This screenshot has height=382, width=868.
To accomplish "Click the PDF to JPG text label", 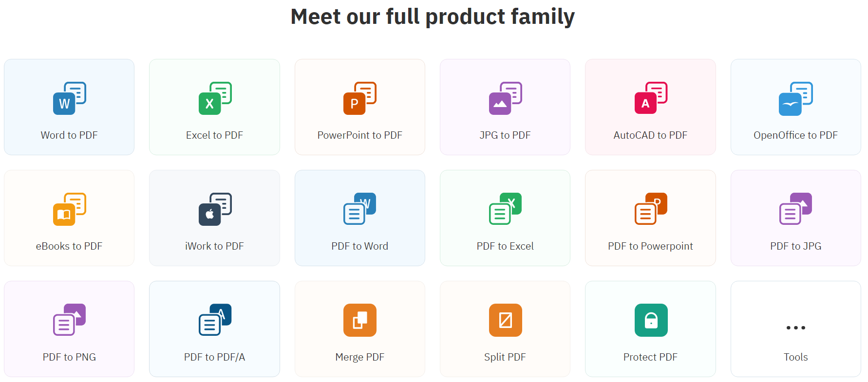I will [x=796, y=246].
